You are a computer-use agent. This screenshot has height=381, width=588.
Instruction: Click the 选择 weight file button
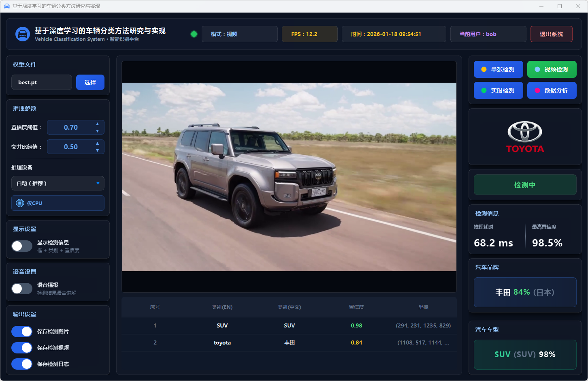90,82
